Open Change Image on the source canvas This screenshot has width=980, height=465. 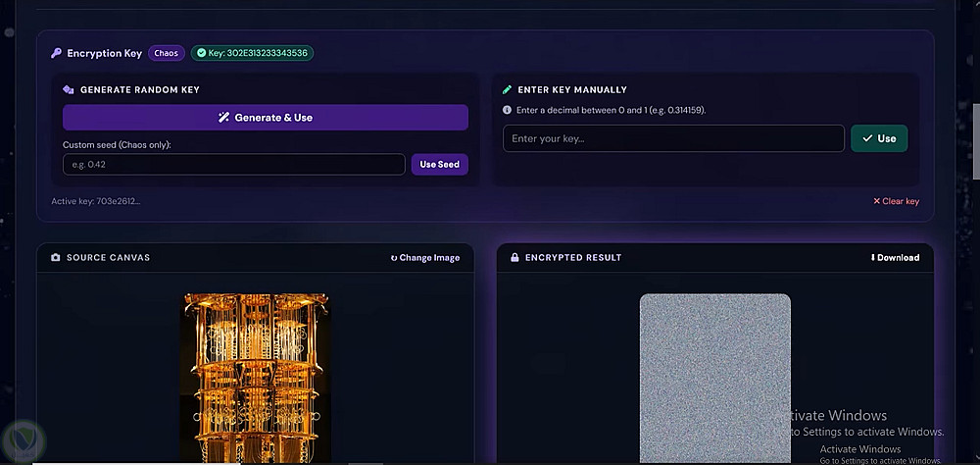pos(425,258)
